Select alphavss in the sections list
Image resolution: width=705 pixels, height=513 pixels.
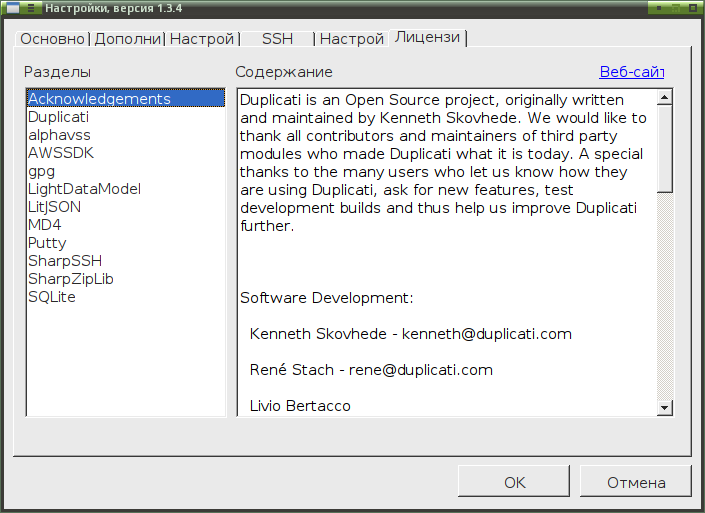pyautogui.click(x=125, y=135)
